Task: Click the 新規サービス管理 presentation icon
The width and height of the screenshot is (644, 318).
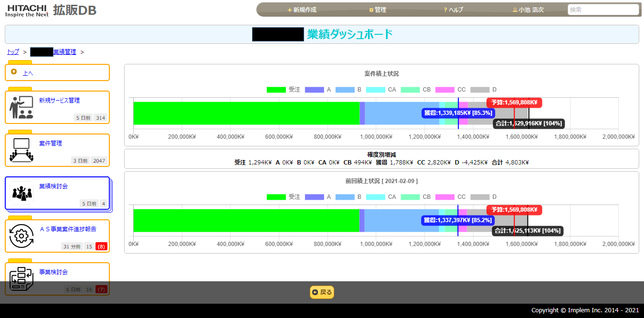Action: point(21,107)
